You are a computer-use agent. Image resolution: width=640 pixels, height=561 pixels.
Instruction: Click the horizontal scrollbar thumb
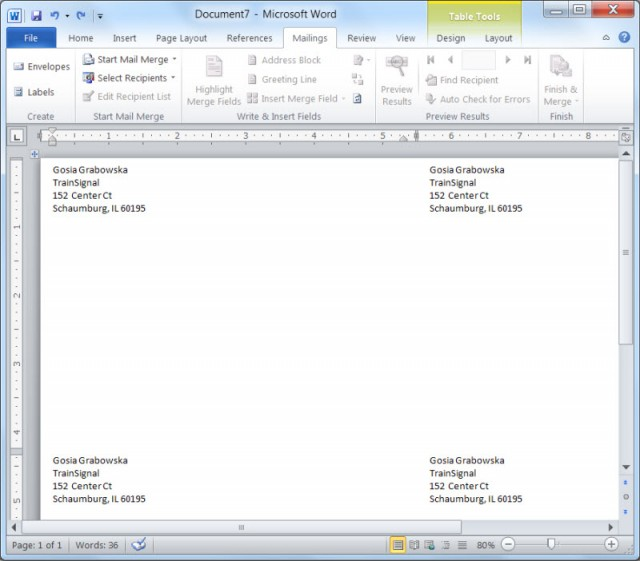241,527
